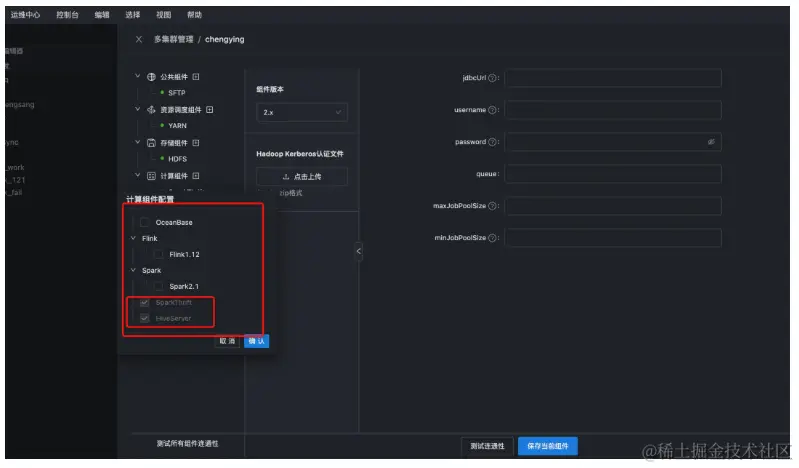
Task: Toggle the HiveServer checkbox
Action: (x=144, y=318)
